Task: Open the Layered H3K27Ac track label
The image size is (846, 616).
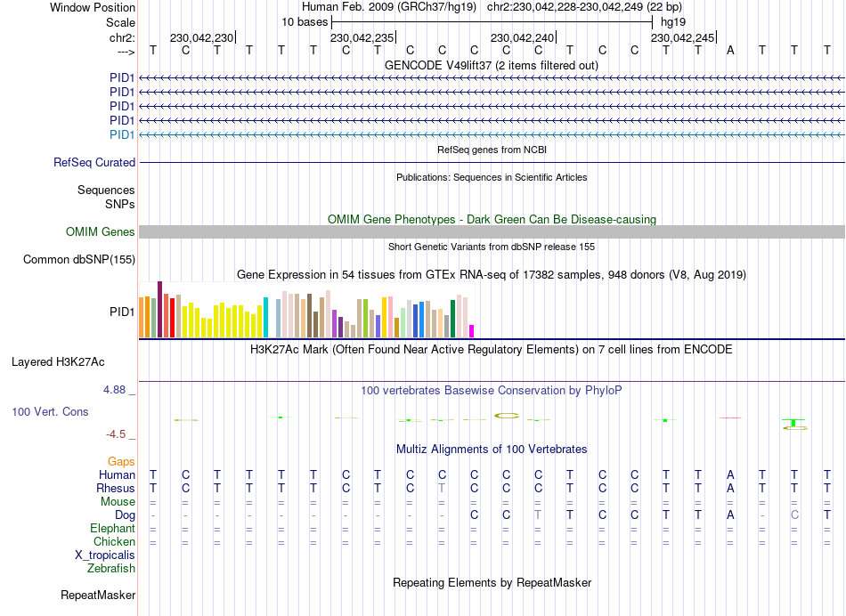Action: [58, 362]
